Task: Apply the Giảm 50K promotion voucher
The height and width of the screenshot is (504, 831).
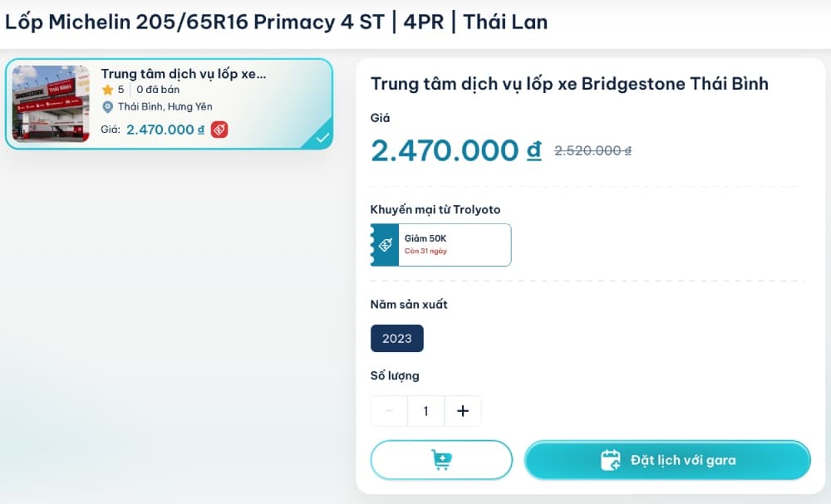Action: coord(441,245)
